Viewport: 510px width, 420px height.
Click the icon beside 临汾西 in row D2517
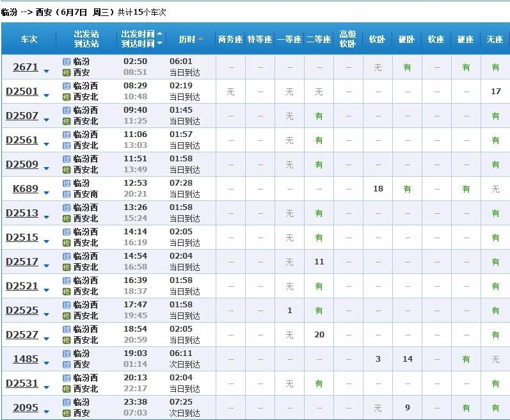pyautogui.click(x=67, y=256)
